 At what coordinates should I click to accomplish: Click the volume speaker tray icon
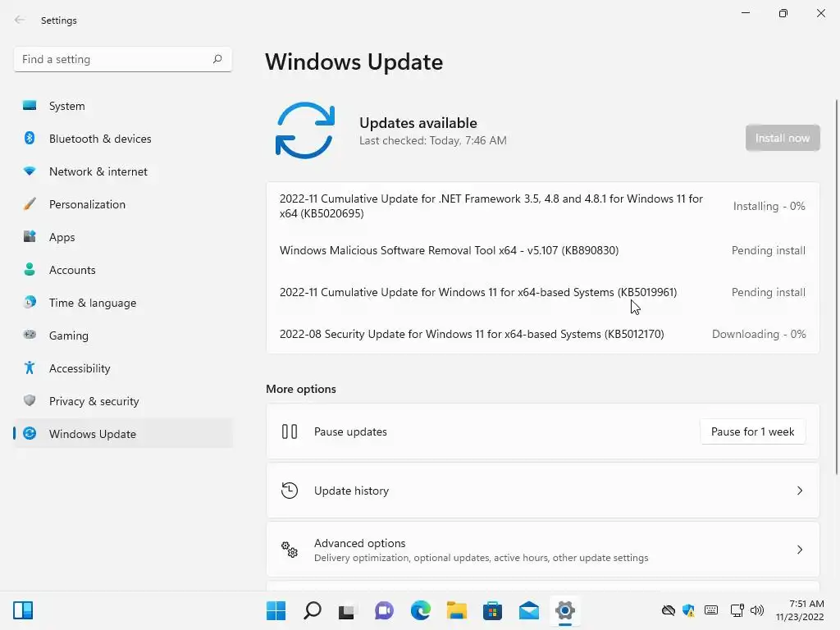757,610
